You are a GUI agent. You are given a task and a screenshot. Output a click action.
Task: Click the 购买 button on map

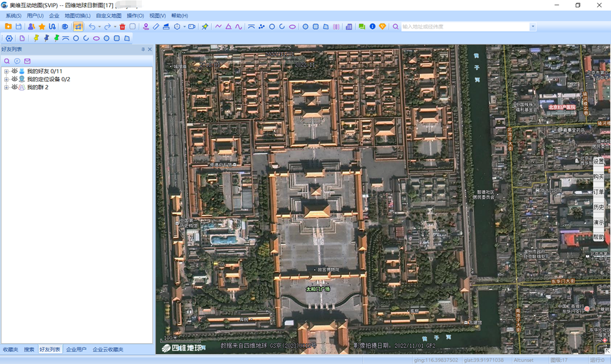coord(598,177)
